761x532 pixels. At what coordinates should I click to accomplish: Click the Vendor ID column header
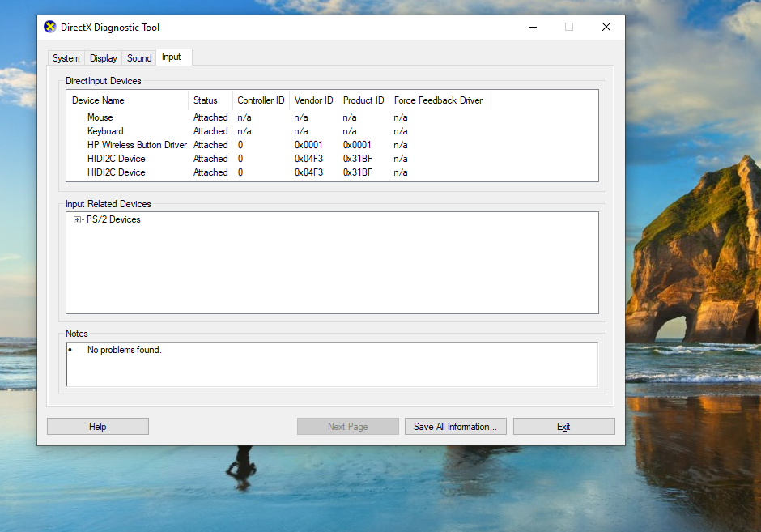click(x=313, y=100)
